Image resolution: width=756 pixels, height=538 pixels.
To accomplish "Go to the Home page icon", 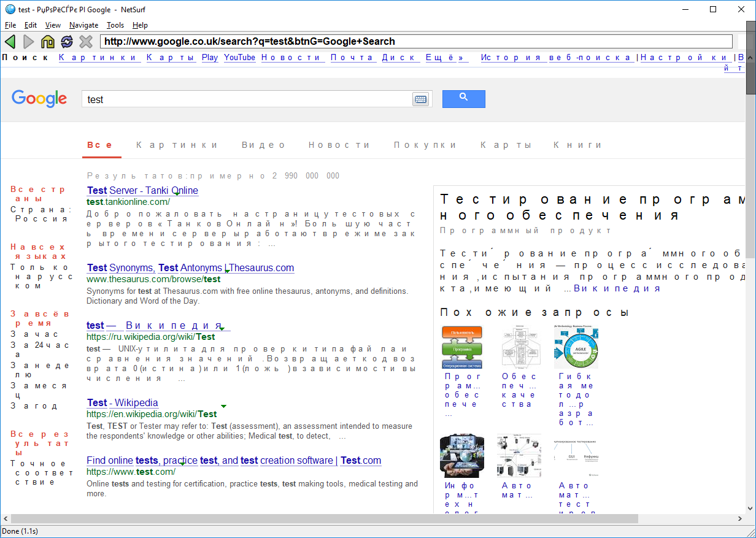I will coord(48,42).
